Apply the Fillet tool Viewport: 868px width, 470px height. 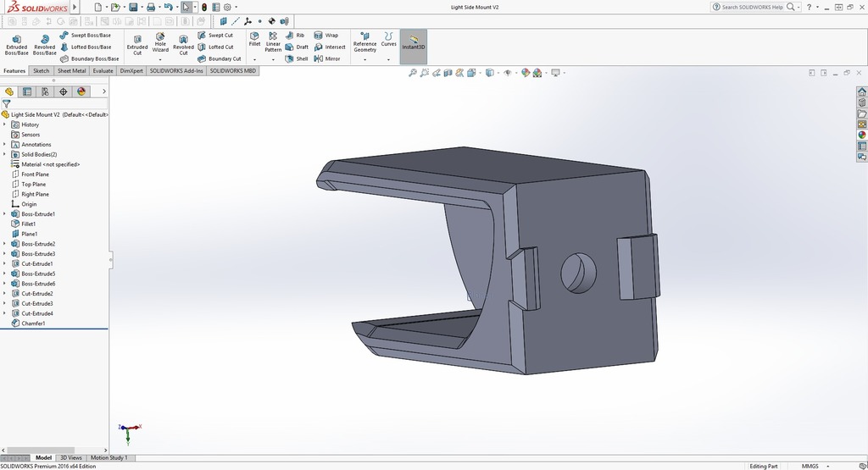[x=254, y=39]
